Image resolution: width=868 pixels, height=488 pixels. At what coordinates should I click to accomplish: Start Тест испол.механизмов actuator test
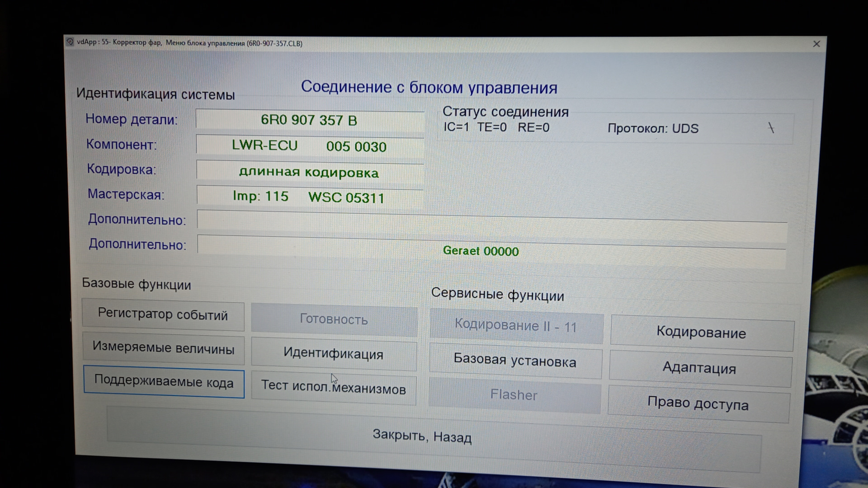coord(334,388)
